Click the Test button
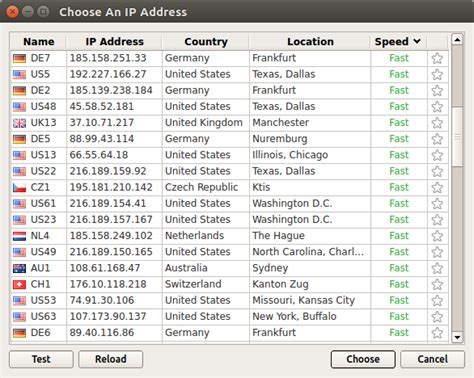This screenshot has width=474, height=378. 41,359
